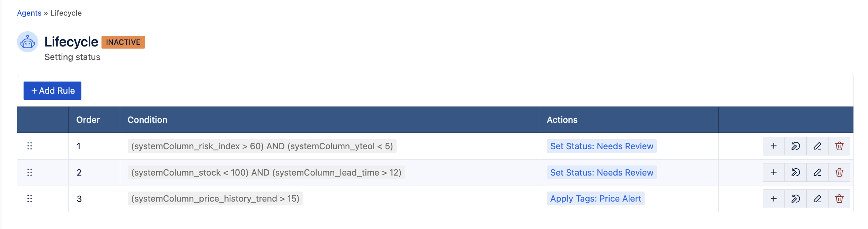Edit the price history trend rule
Image resolution: width=868 pixels, height=229 pixels.
pos(817,199)
